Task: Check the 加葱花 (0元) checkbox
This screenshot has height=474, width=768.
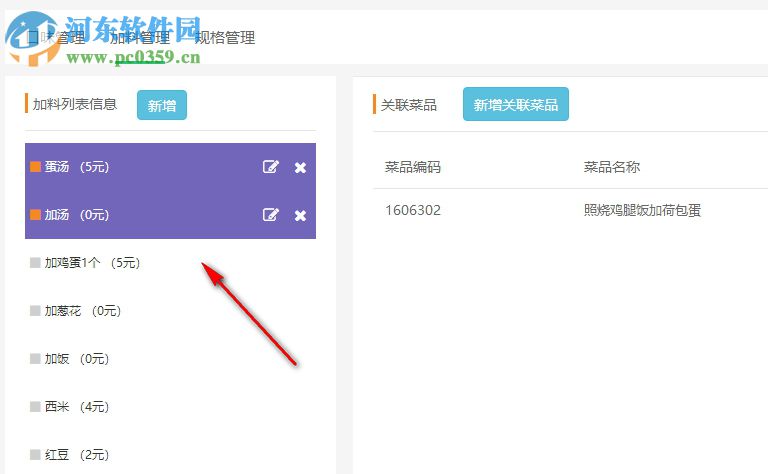Action: pyautogui.click(x=35, y=310)
